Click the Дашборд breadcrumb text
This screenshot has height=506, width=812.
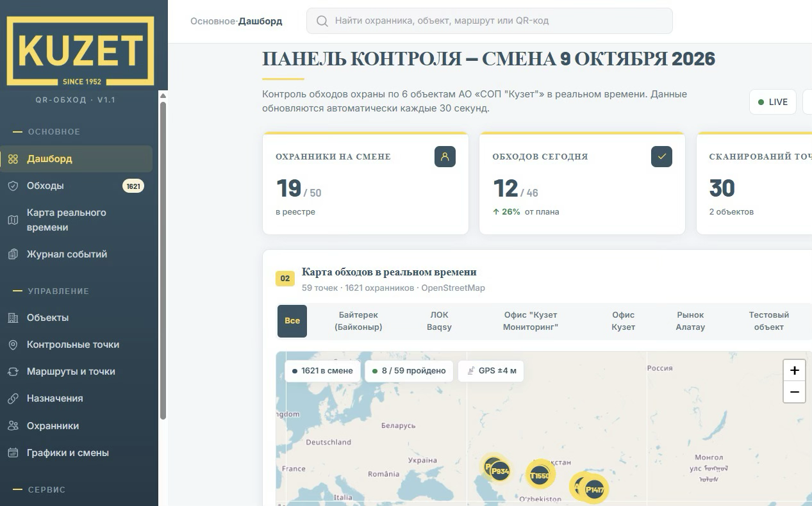[x=260, y=21]
